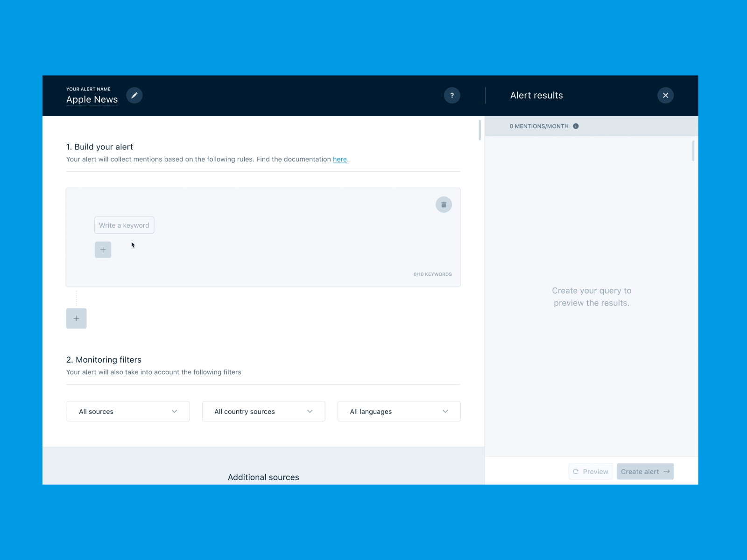The width and height of the screenshot is (747, 560).
Task: Click the arrow icon in Create alert button
Action: coord(666,471)
